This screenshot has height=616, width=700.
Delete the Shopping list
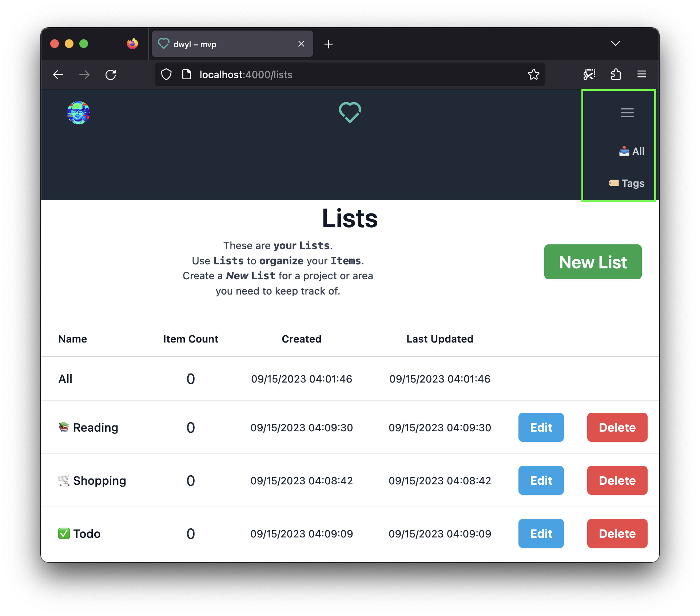617,480
